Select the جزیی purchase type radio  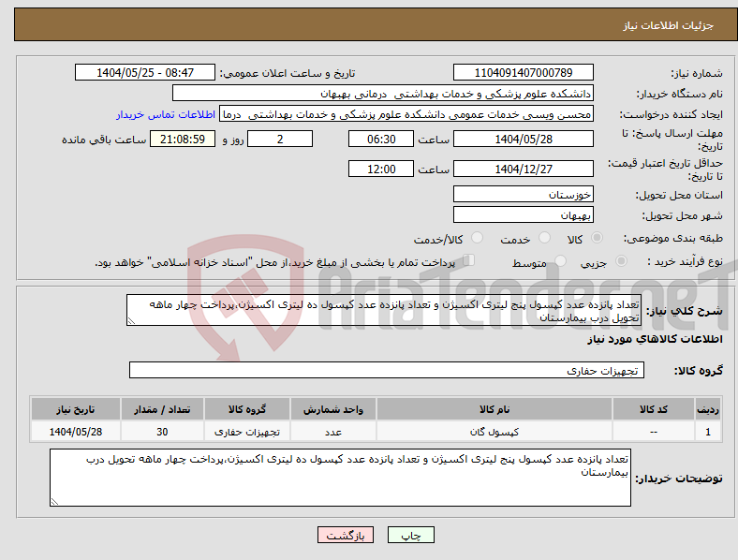(x=621, y=260)
